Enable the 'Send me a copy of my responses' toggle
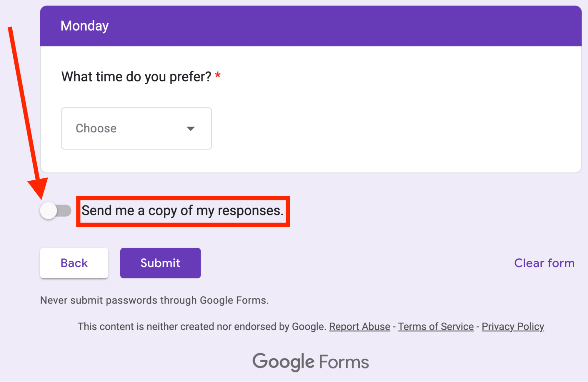The width and height of the screenshot is (588, 382). click(x=55, y=210)
